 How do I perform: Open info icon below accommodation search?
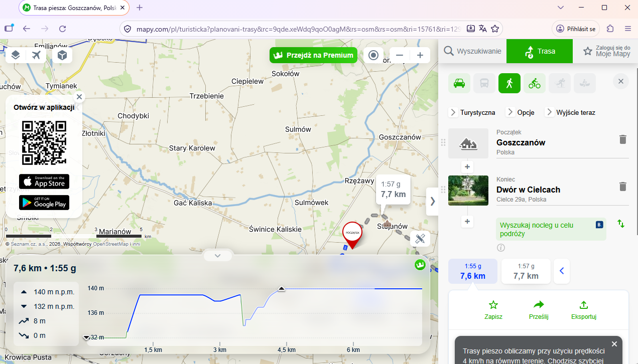[x=501, y=248]
